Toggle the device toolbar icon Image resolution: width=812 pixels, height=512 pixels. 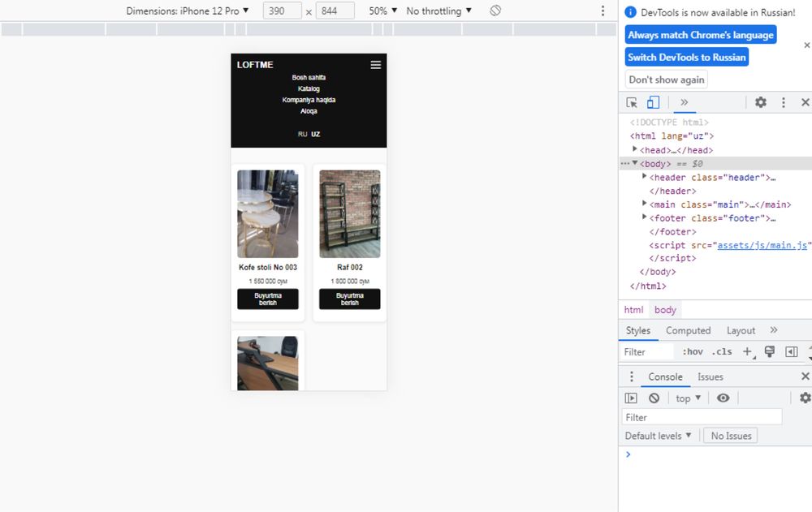pos(653,103)
